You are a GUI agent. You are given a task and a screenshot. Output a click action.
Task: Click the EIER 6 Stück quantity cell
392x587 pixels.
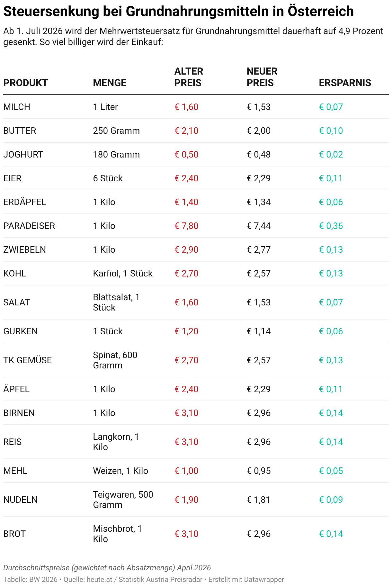pyautogui.click(x=108, y=178)
